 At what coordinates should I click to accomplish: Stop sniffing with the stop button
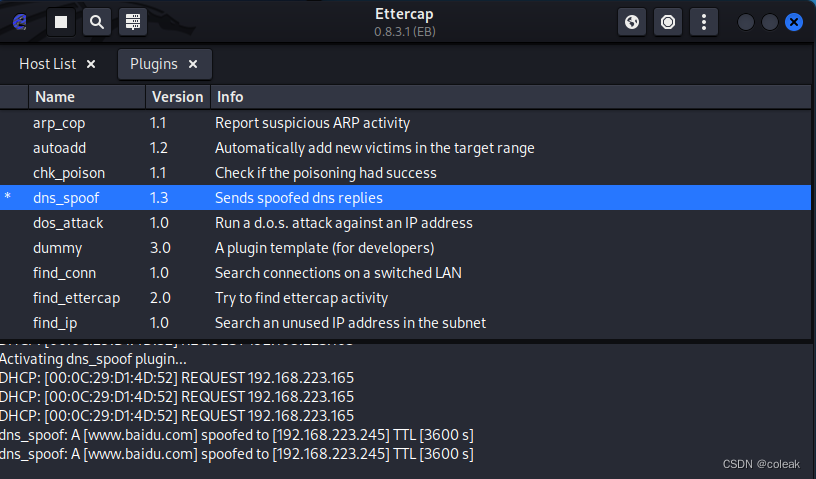[x=61, y=22]
